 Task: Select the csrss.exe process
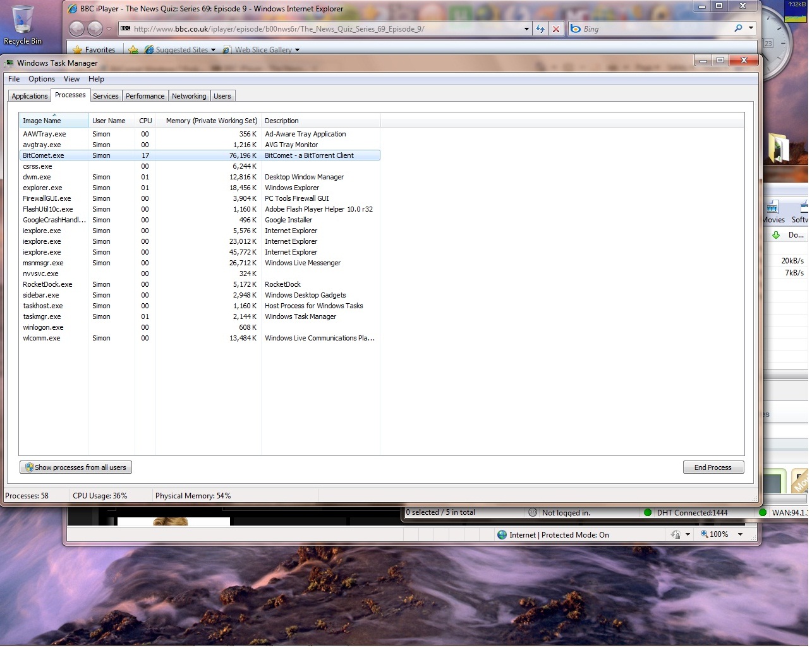[200, 166]
